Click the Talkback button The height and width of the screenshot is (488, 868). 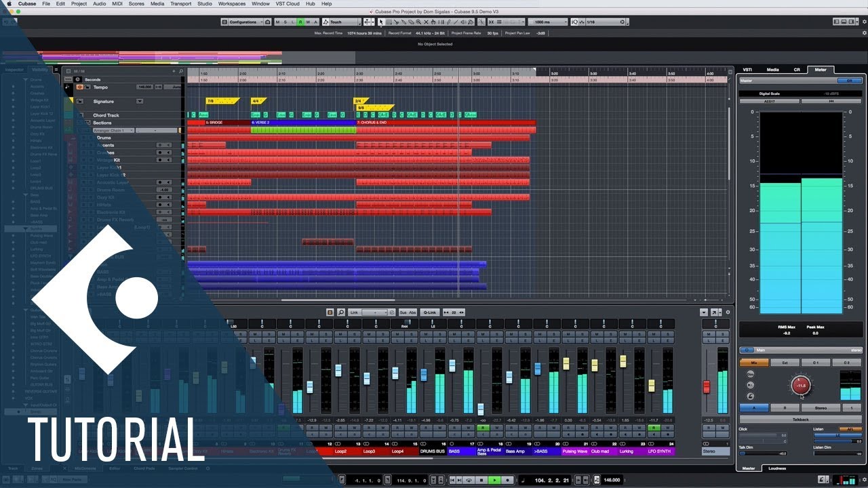[x=801, y=420]
